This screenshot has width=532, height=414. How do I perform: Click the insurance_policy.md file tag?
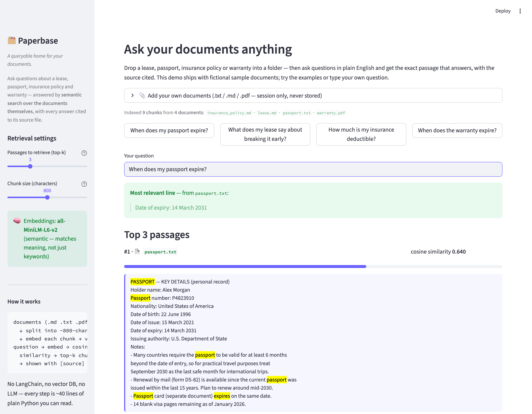[x=229, y=113]
